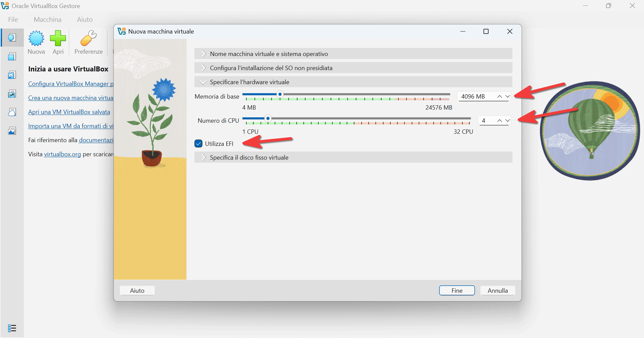Increase base memory with up arrow
644x338 pixels.
point(500,97)
